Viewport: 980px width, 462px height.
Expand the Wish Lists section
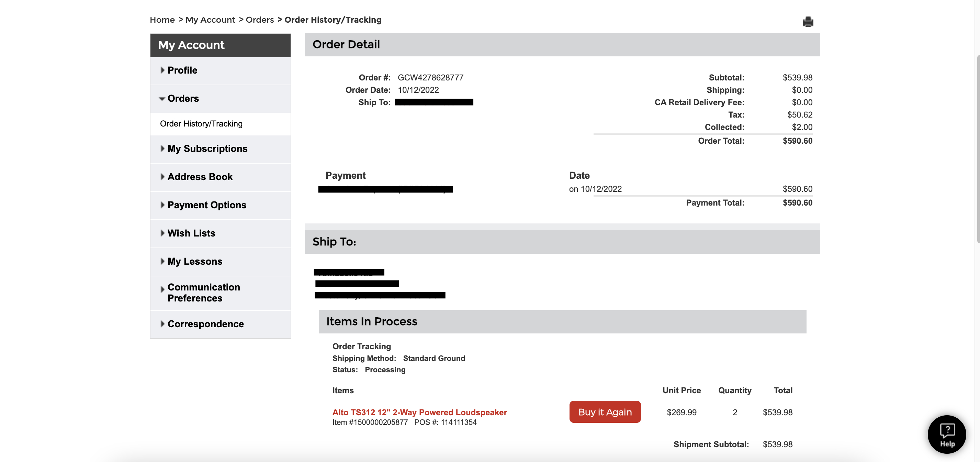tap(191, 233)
